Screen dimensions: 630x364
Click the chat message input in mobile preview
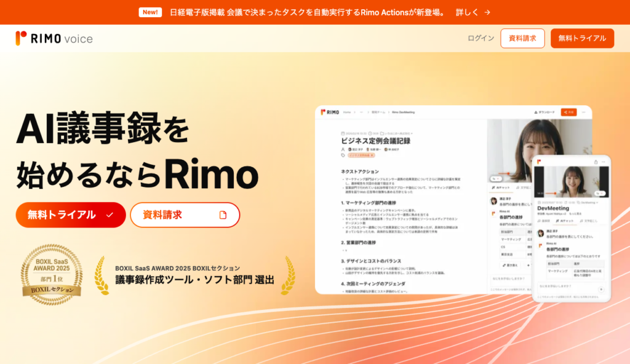point(571,287)
